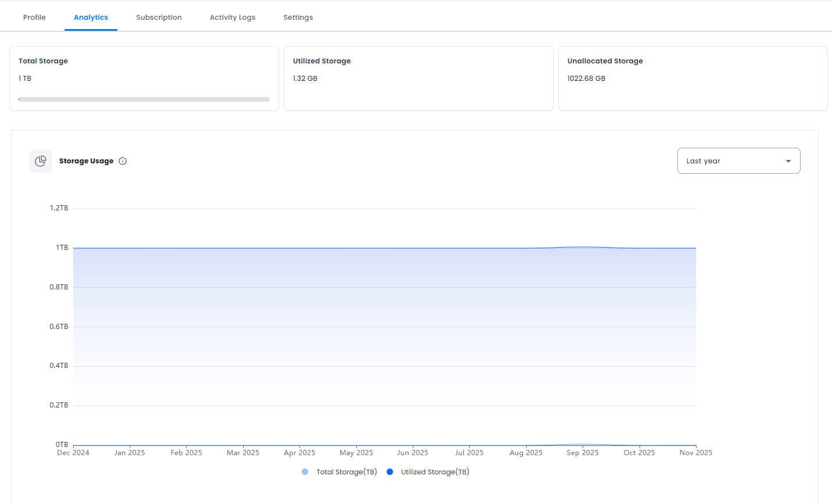Open the chart period dropdown menu
The image size is (832, 504).
[738, 160]
